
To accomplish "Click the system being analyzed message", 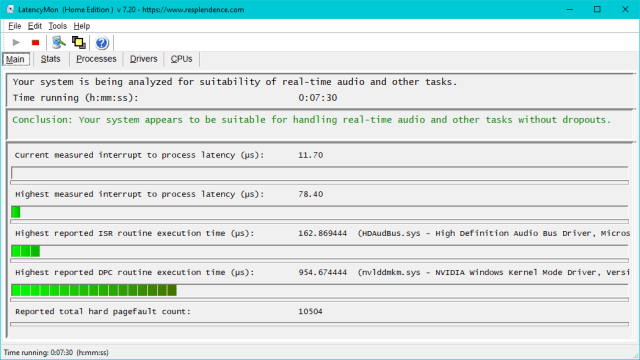I will [235, 82].
